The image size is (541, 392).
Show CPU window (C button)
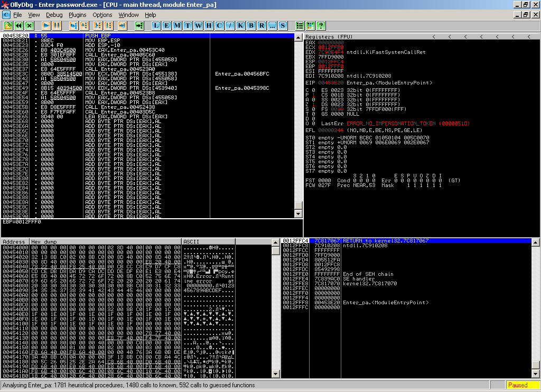[x=219, y=25]
